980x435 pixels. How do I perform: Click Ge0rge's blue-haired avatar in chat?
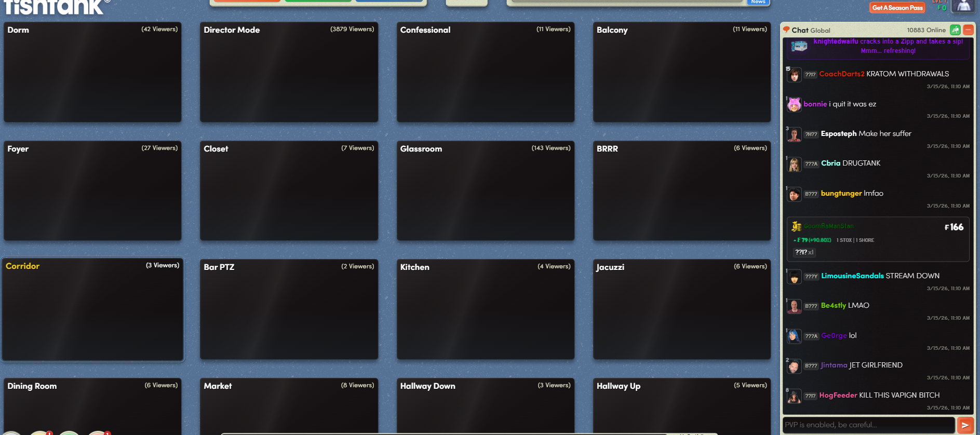pyautogui.click(x=794, y=336)
